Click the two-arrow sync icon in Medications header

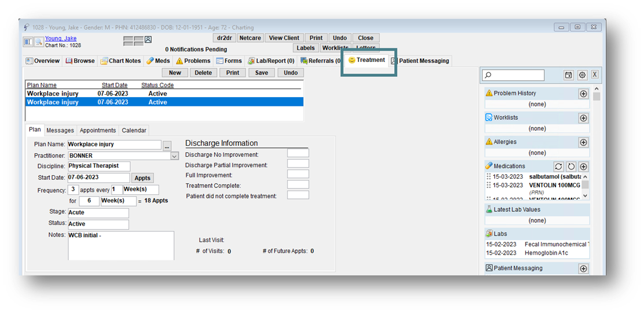(x=558, y=167)
